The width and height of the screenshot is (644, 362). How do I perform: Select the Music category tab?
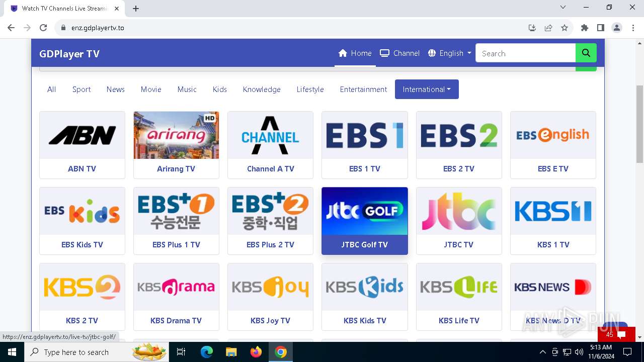187,89
